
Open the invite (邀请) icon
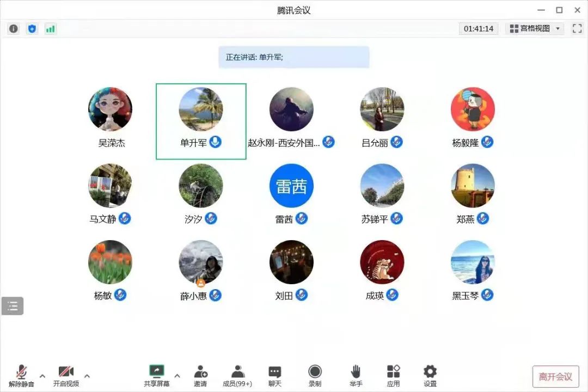coord(200,376)
